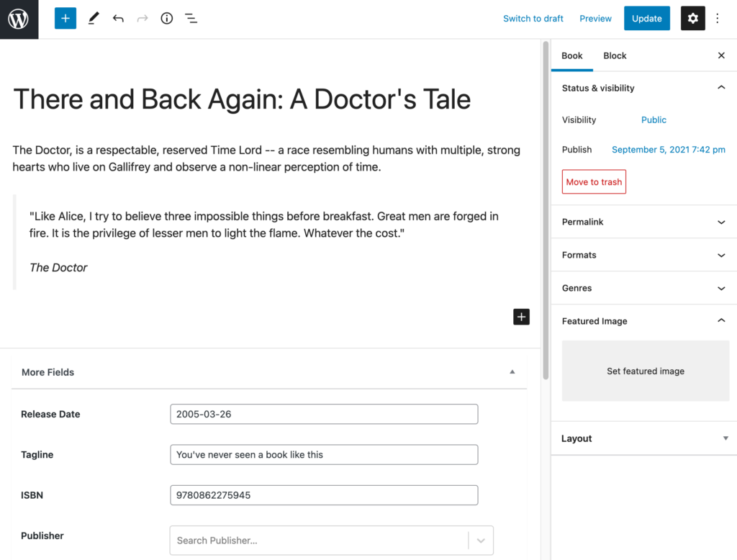This screenshot has width=737, height=560.
Task: Collapse the More Fields meta box
Action: 512,372
